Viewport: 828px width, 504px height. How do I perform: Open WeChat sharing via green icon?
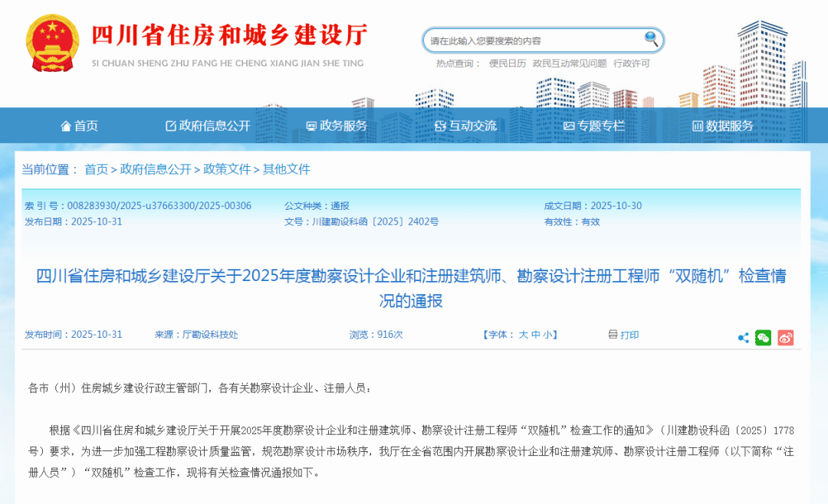tap(763, 337)
